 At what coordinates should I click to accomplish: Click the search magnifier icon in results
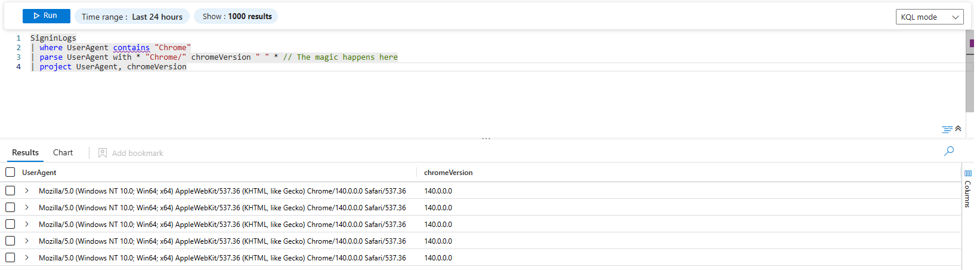click(949, 151)
